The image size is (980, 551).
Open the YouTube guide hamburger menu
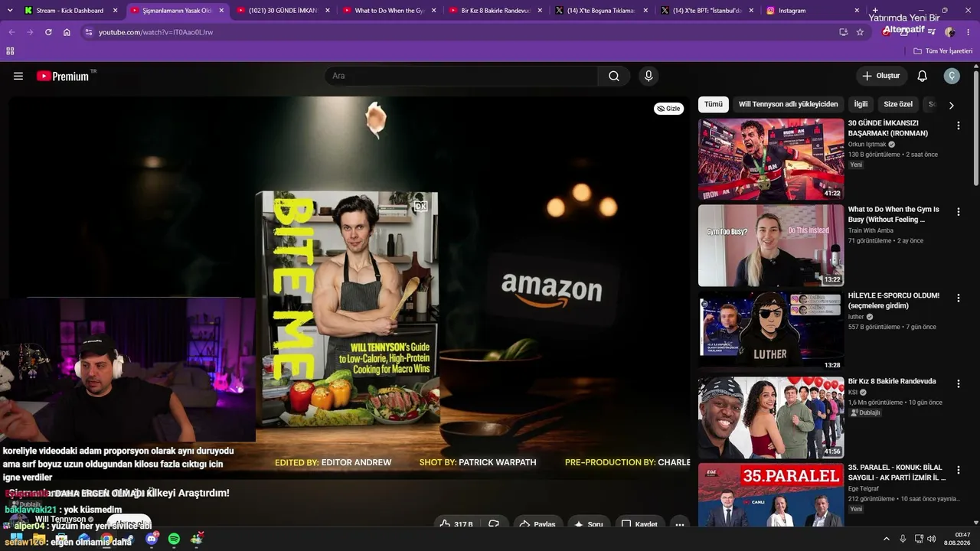pyautogui.click(x=18, y=76)
